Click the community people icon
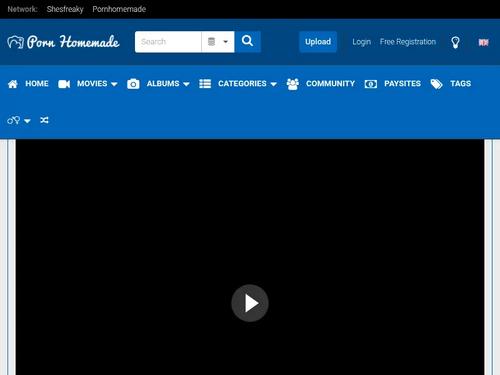The image size is (500, 375). pyautogui.click(x=293, y=84)
